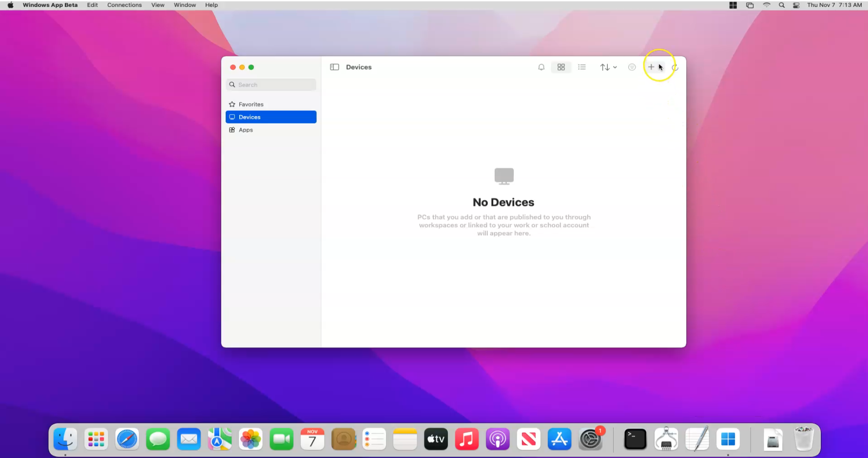Open the Connections menu
This screenshot has width=868, height=458.
coord(124,5)
